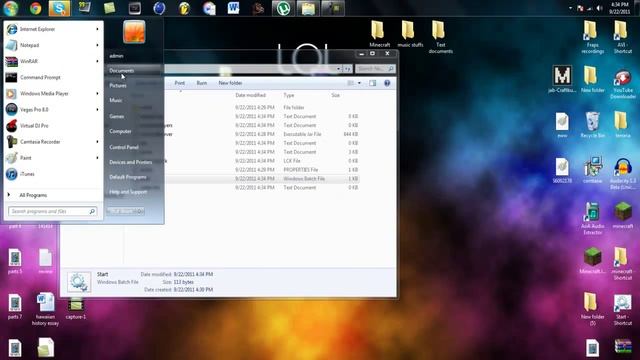Switch to Skype on the taskbar

pos(60,8)
